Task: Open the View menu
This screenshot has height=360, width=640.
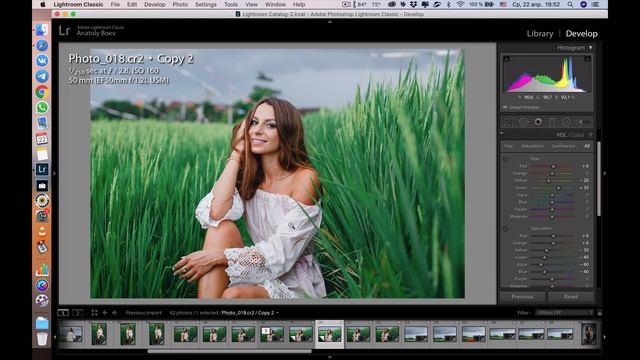Action: pos(251,4)
